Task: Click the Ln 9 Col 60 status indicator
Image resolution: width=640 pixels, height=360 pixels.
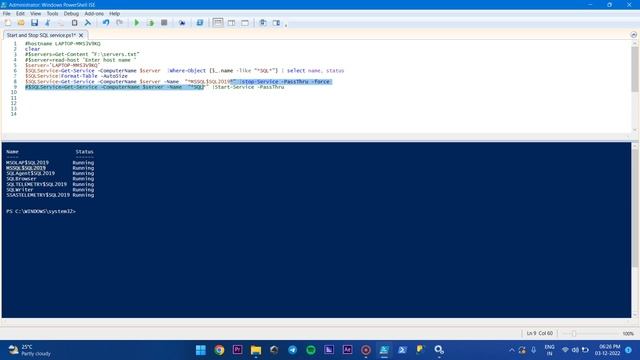Action: point(540,333)
